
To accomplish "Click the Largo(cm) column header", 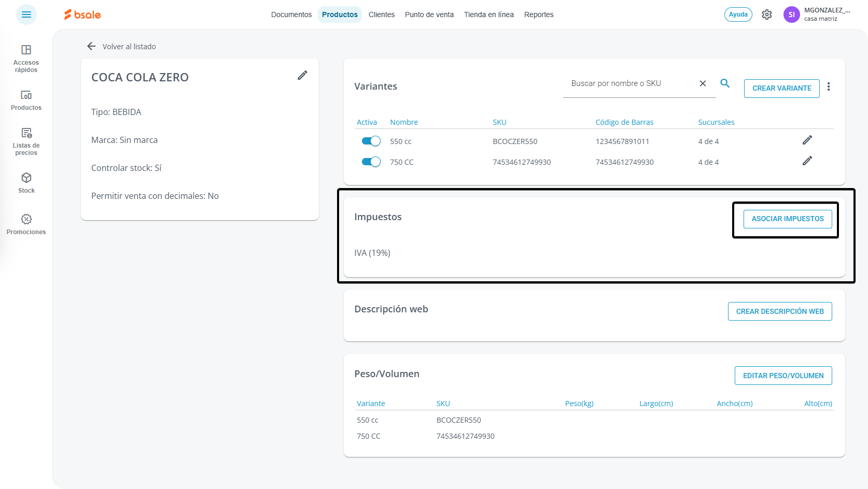I will [x=656, y=404].
